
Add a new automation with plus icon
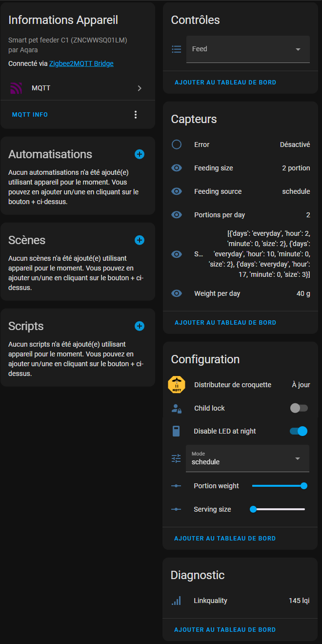(140, 154)
